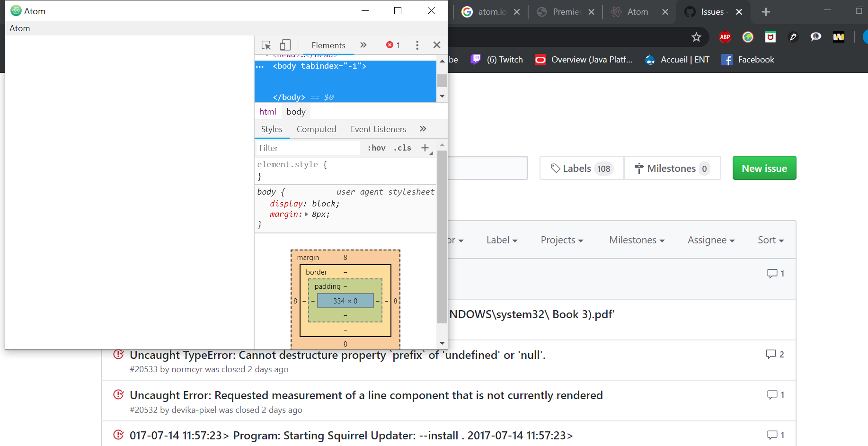The height and width of the screenshot is (446, 868).
Task: Open the Labels 108 button
Action: pyautogui.click(x=582, y=168)
